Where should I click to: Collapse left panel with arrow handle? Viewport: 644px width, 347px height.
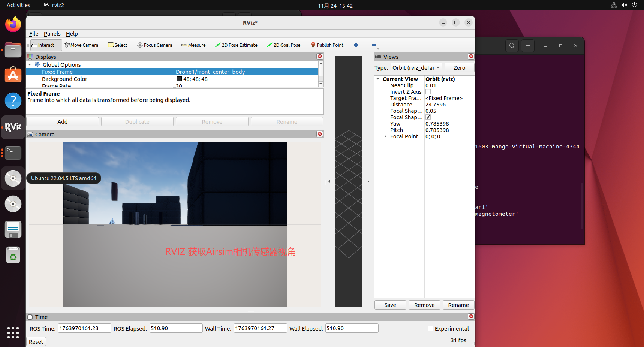[329, 181]
